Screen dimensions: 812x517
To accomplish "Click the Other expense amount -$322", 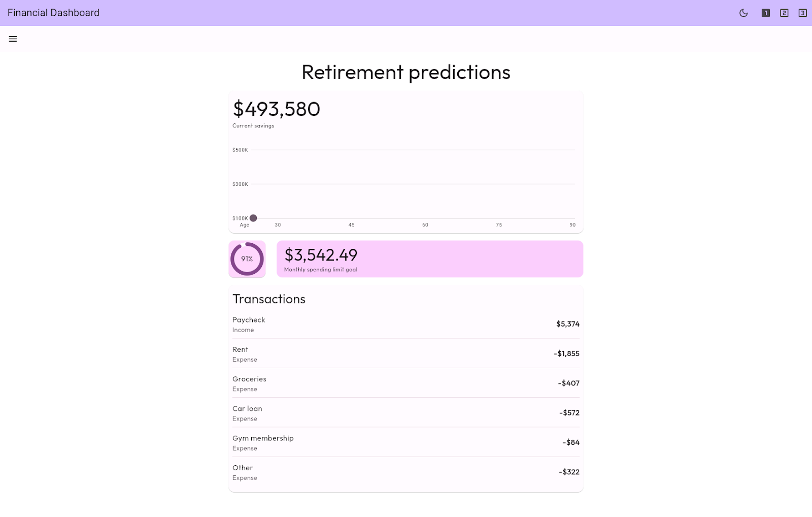I will coord(569,472).
